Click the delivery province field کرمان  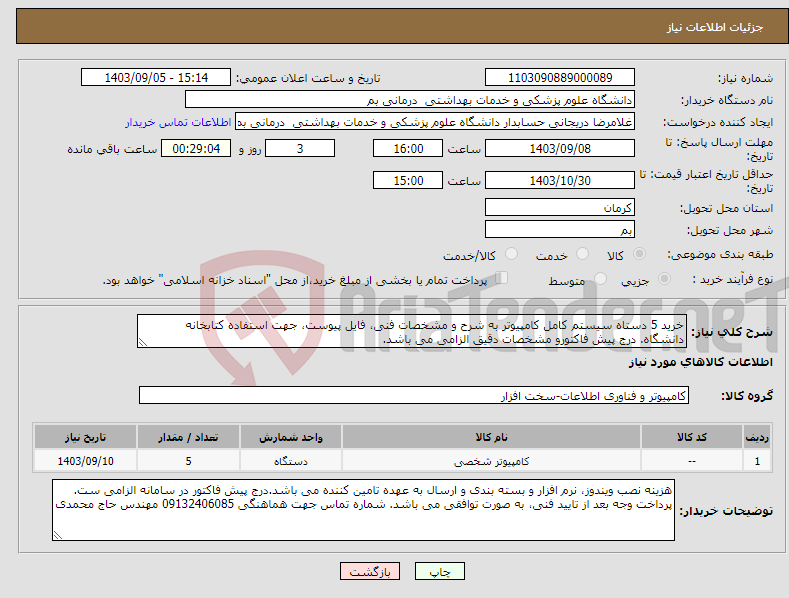pyautogui.click(x=560, y=207)
